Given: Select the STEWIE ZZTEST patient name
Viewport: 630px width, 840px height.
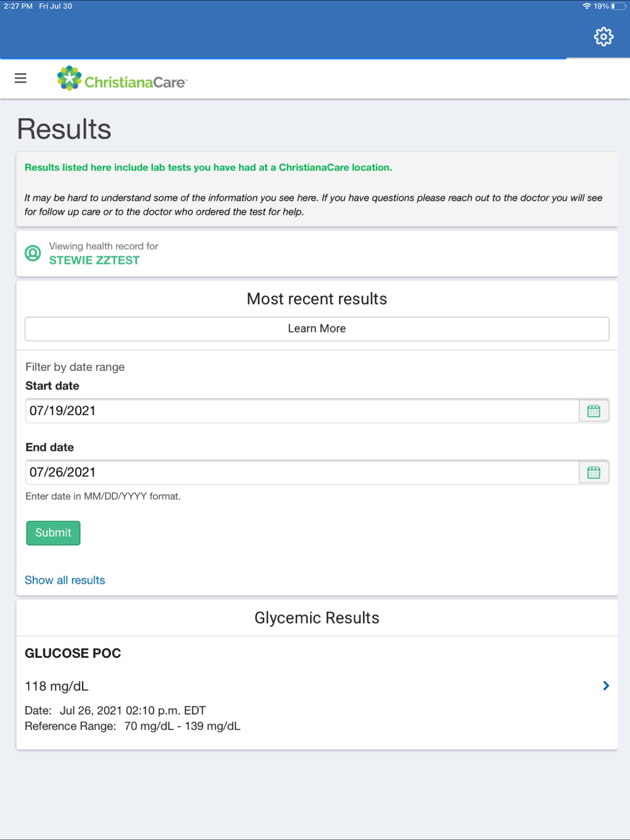Looking at the screenshot, I should [94, 260].
